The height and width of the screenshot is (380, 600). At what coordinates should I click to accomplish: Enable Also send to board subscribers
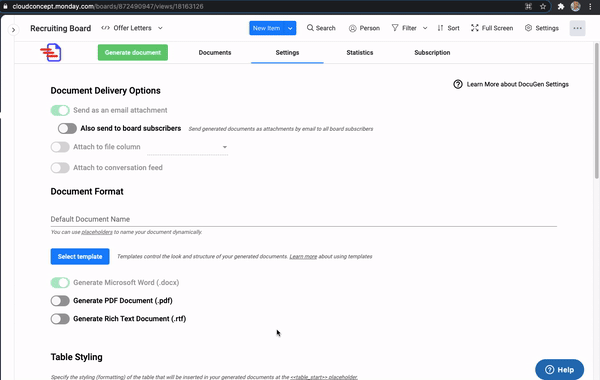coord(67,128)
